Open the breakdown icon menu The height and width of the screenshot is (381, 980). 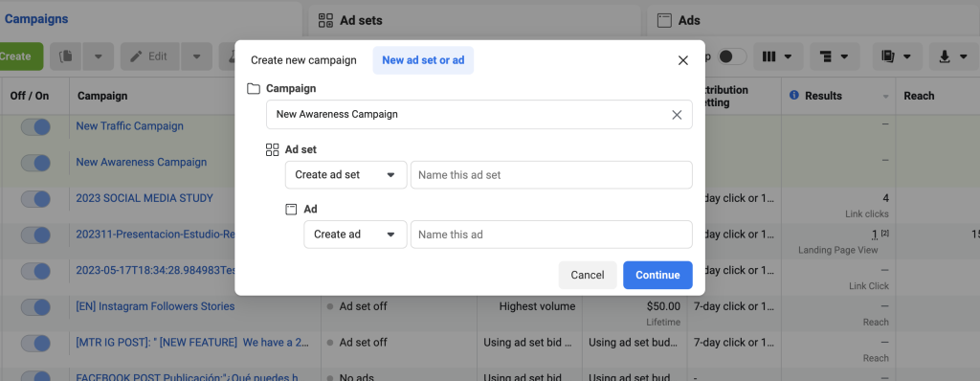[834, 56]
